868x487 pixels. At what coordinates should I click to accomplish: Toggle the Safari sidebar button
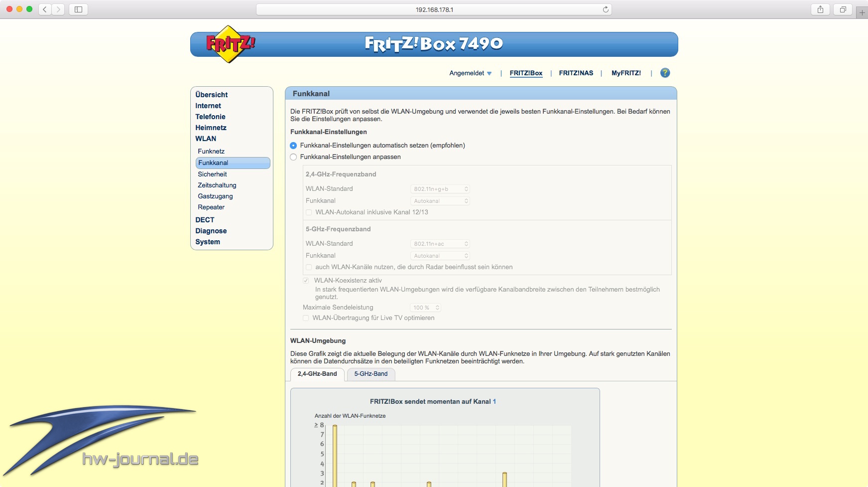78,9
